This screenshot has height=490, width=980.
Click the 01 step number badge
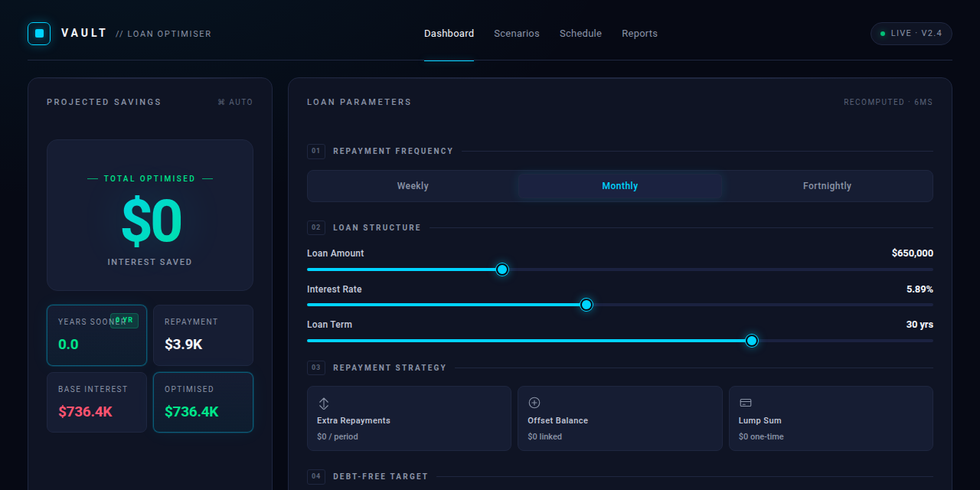tap(316, 151)
